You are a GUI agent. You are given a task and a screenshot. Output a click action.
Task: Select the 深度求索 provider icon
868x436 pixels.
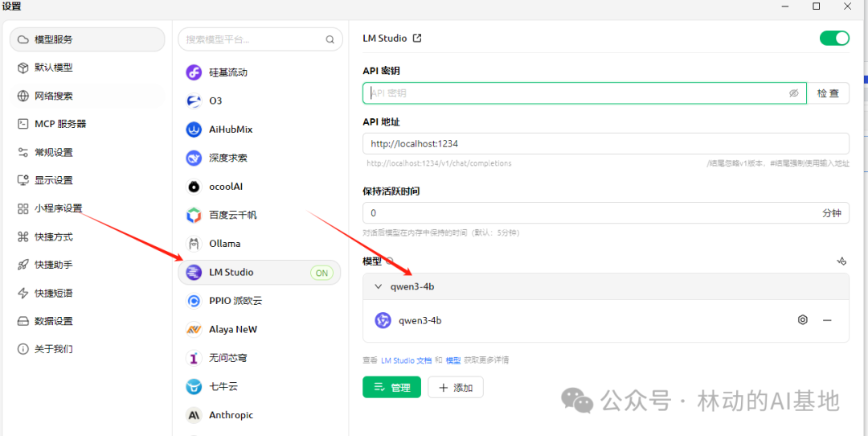point(194,158)
